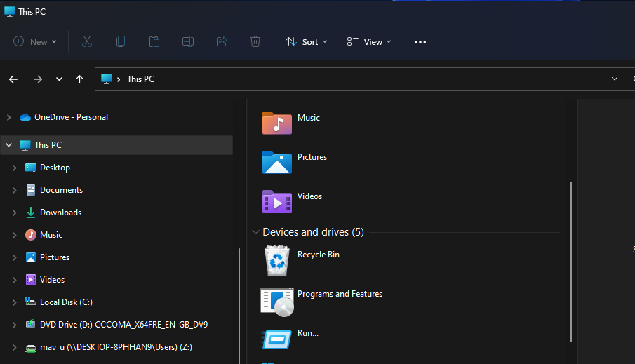The image size is (635, 364).
Task: Click the Share icon in toolbar
Action: click(x=222, y=42)
